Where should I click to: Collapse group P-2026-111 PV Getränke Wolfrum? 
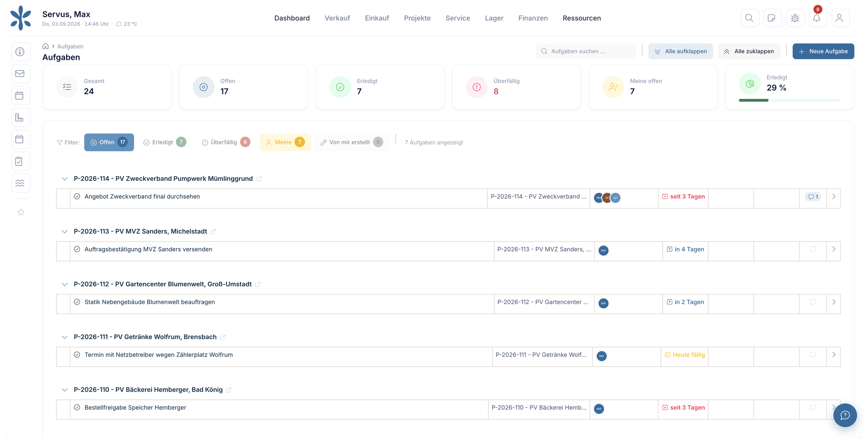click(x=65, y=337)
